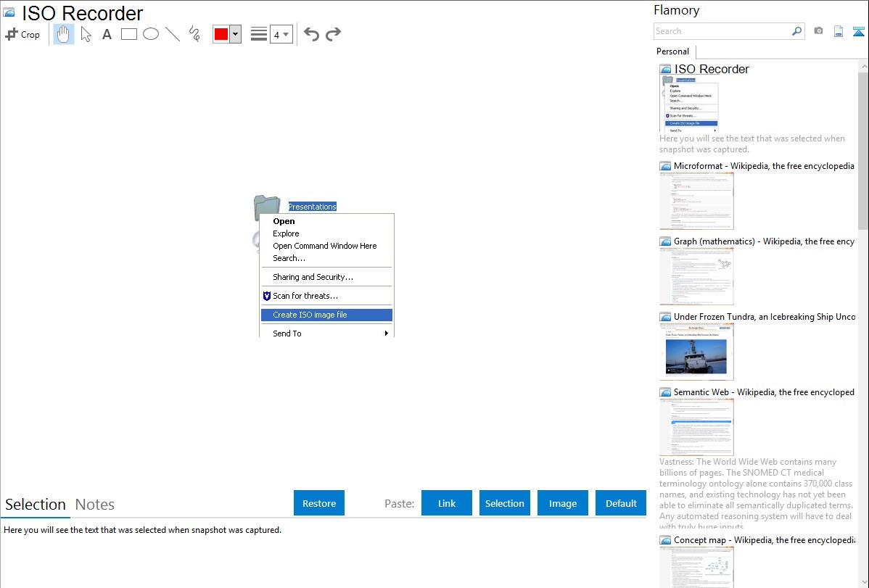Click the line thickness icon

(258, 34)
